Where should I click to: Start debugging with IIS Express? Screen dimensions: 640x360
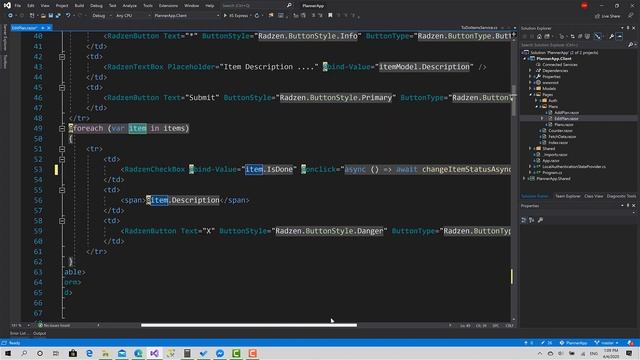coord(236,16)
